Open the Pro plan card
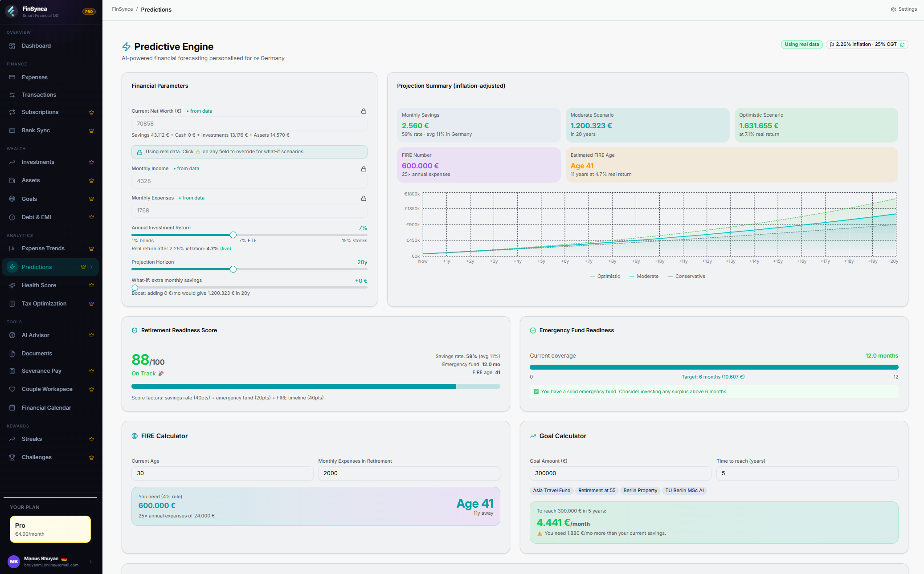924x574 pixels. 50,529
